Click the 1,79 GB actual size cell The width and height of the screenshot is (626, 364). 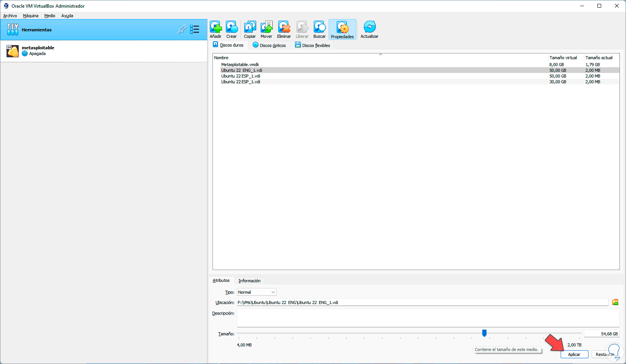pos(592,65)
